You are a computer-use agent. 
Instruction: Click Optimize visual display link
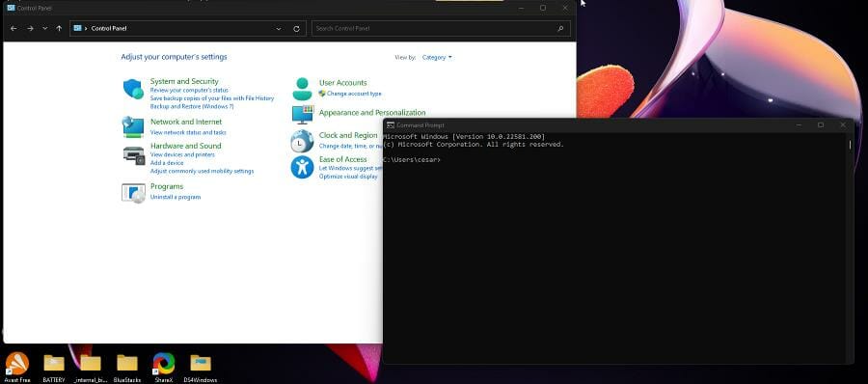(348, 177)
